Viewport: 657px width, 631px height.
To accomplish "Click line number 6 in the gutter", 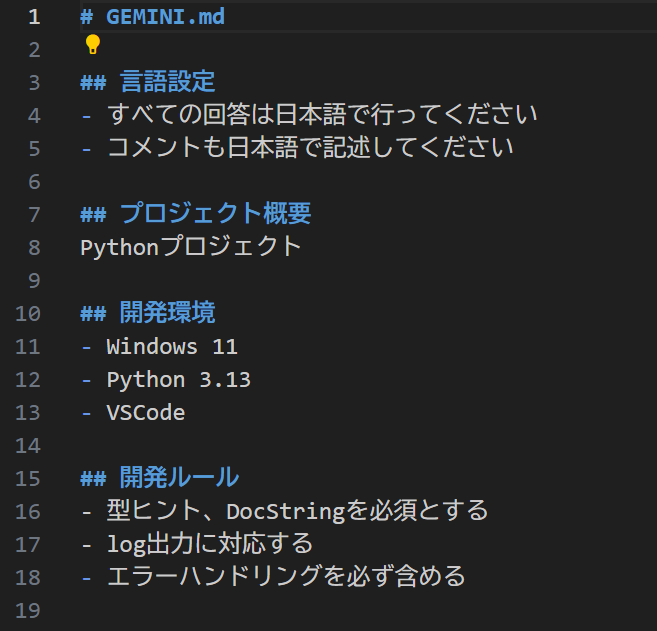I will pyautogui.click(x=34, y=182).
